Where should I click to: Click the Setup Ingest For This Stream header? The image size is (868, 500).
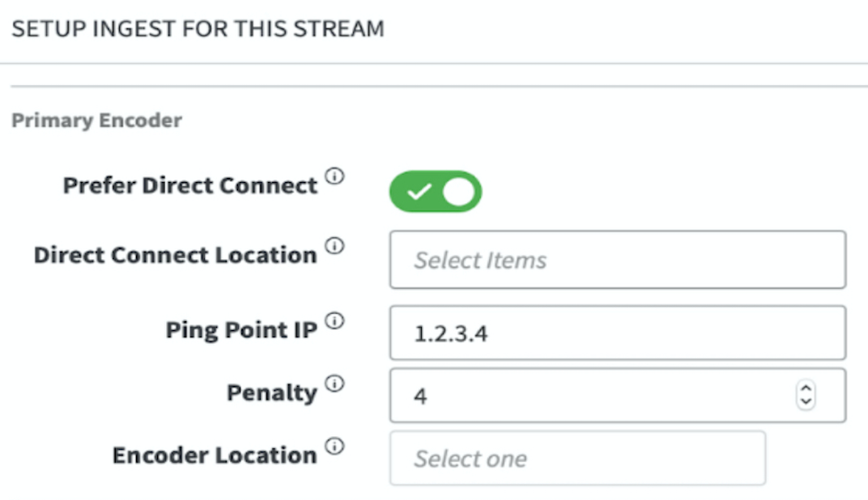(198, 29)
